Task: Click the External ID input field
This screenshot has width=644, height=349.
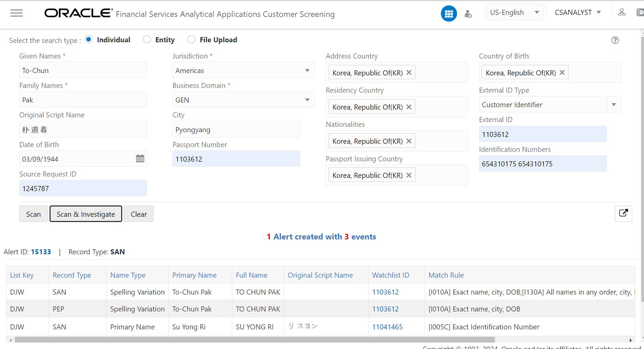Action: [x=543, y=134]
